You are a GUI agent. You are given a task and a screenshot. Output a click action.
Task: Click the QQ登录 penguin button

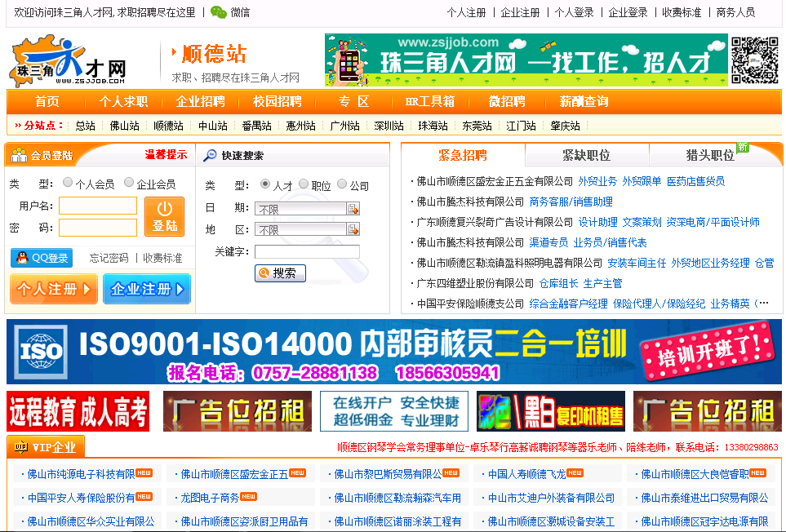click(x=42, y=258)
